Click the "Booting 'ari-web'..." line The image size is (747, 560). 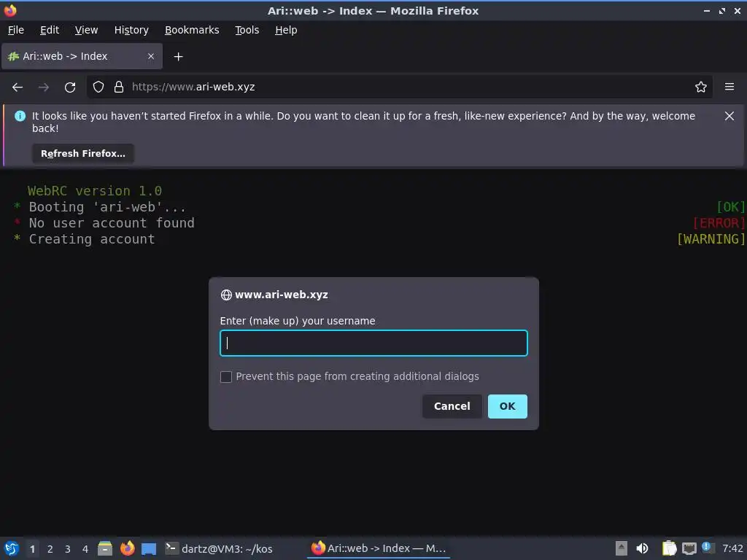point(107,207)
